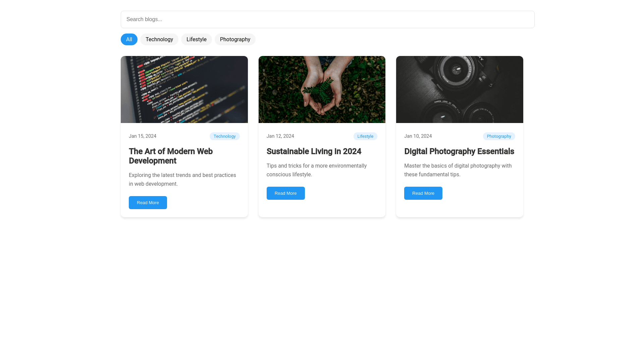Click the Search blogs input field
644x362 pixels.
(327, 19)
